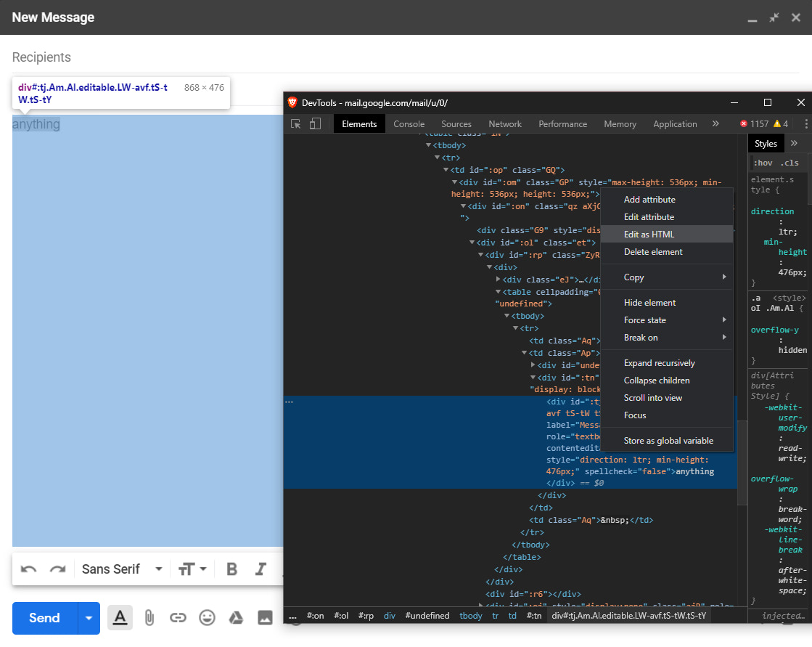Show more sidebar panes next to Styles
The image size is (812, 647).
click(794, 144)
